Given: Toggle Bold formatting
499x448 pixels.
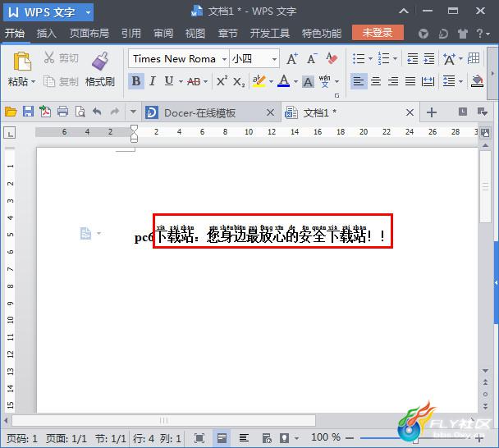Looking at the screenshot, I should point(136,81).
